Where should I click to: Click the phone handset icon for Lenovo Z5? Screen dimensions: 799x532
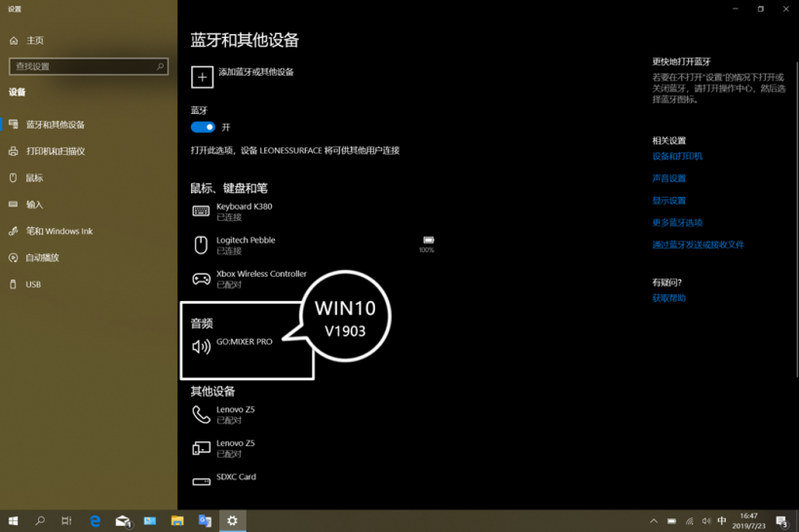click(x=202, y=415)
